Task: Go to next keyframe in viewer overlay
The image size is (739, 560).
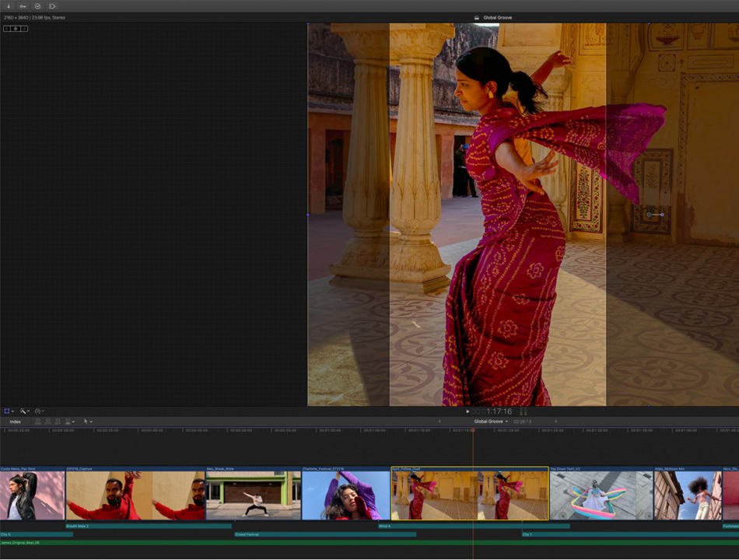Action: [24, 29]
